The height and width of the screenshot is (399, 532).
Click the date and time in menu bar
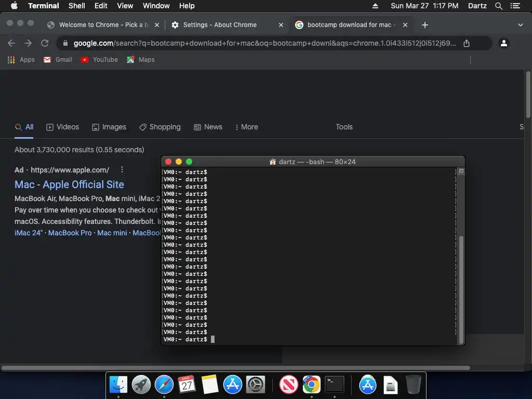tap(424, 6)
